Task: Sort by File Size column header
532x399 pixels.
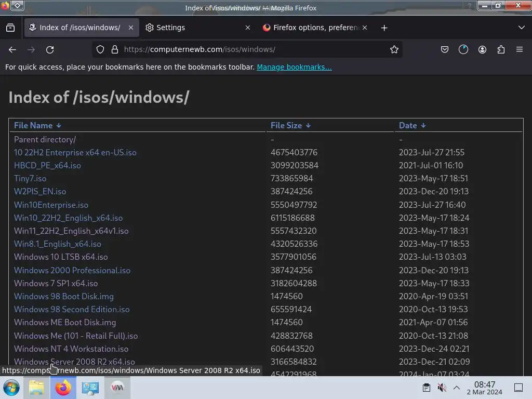Action: (290, 126)
